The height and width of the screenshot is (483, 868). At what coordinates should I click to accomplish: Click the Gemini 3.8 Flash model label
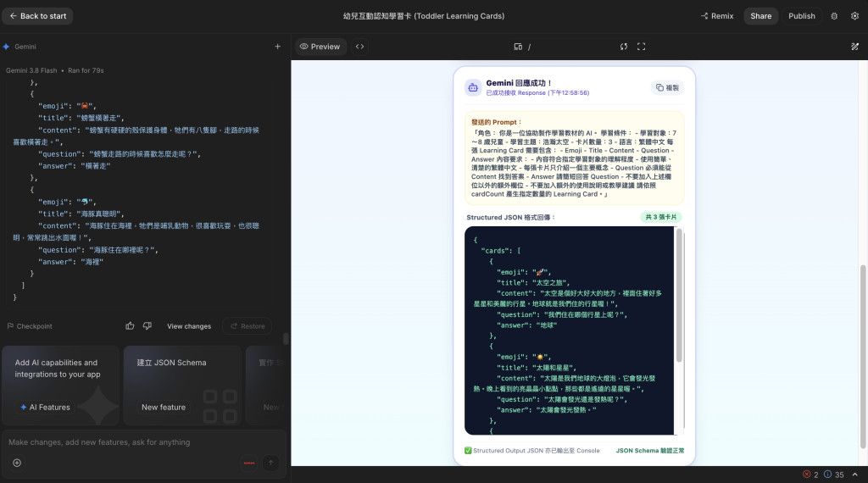pos(31,70)
